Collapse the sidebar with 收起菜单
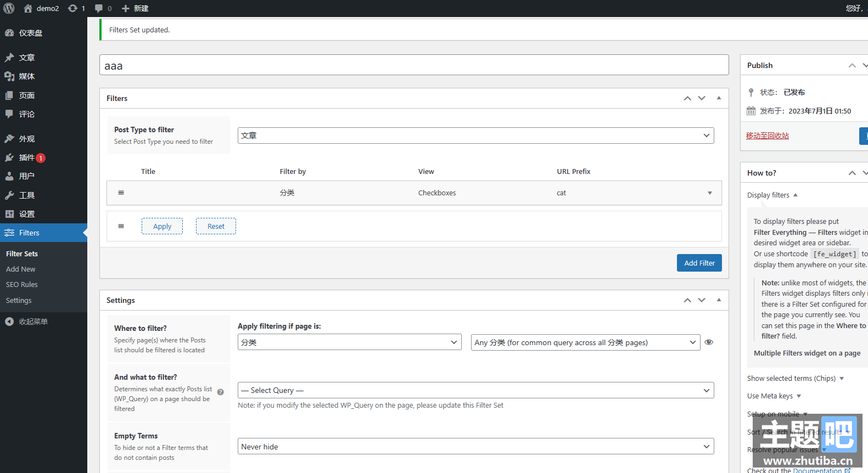The image size is (868, 473). point(43,322)
